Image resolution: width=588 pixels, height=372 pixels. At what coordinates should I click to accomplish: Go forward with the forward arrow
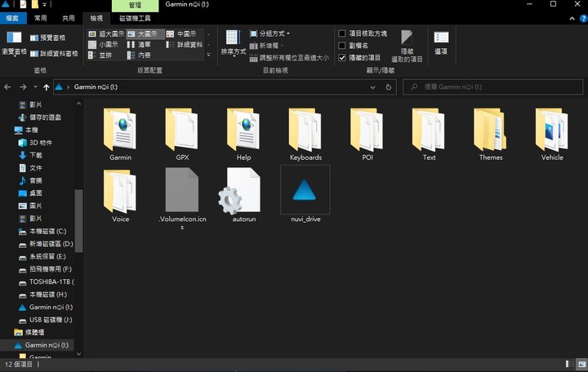pos(23,87)
